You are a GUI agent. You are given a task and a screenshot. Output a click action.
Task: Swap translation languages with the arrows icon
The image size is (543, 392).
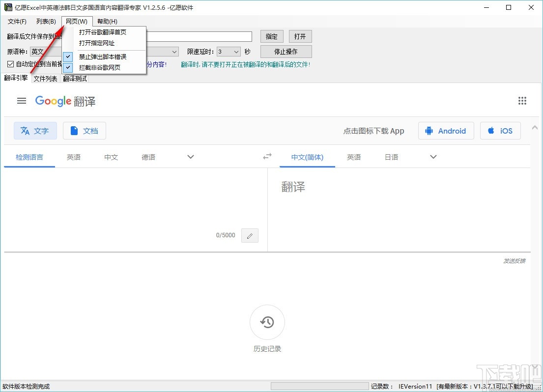point(267,156)
